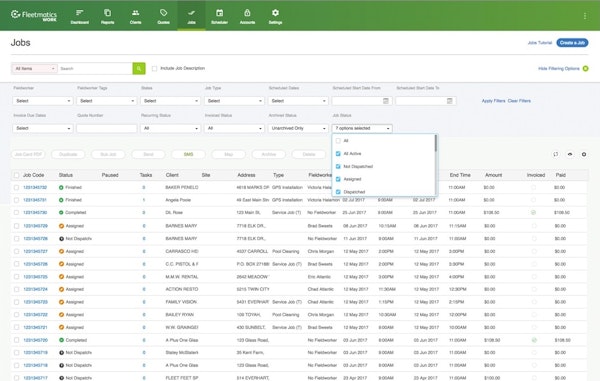The width and height of the screenshot is (600, 381).
Task: Click the gear icon above the table
Action: click(584, 154)
